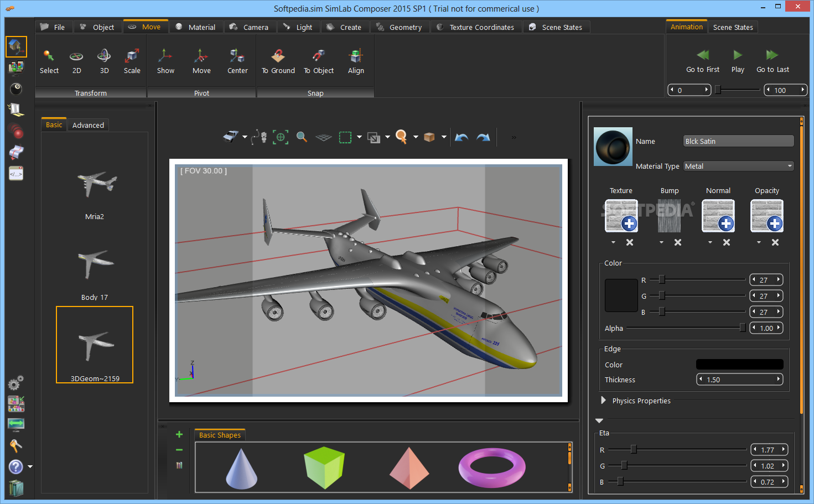Click the key license icon
Viewport: 814px width, 504px height.
click(15, 446)
